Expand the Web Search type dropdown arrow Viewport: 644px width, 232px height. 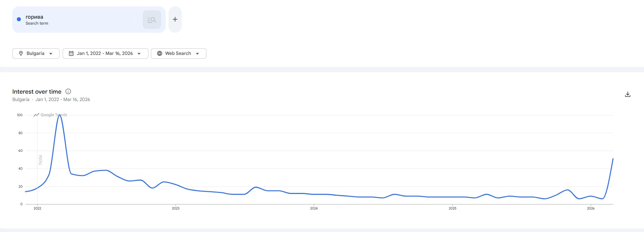[198, 54]
